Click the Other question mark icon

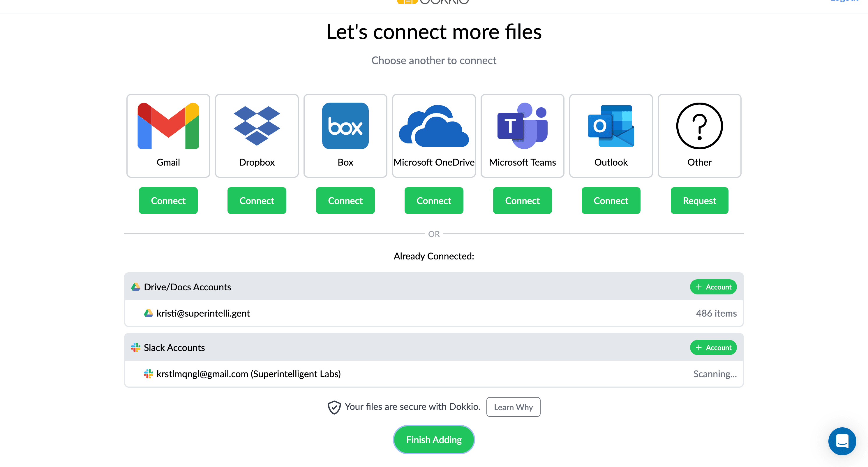tap(700, 126)
